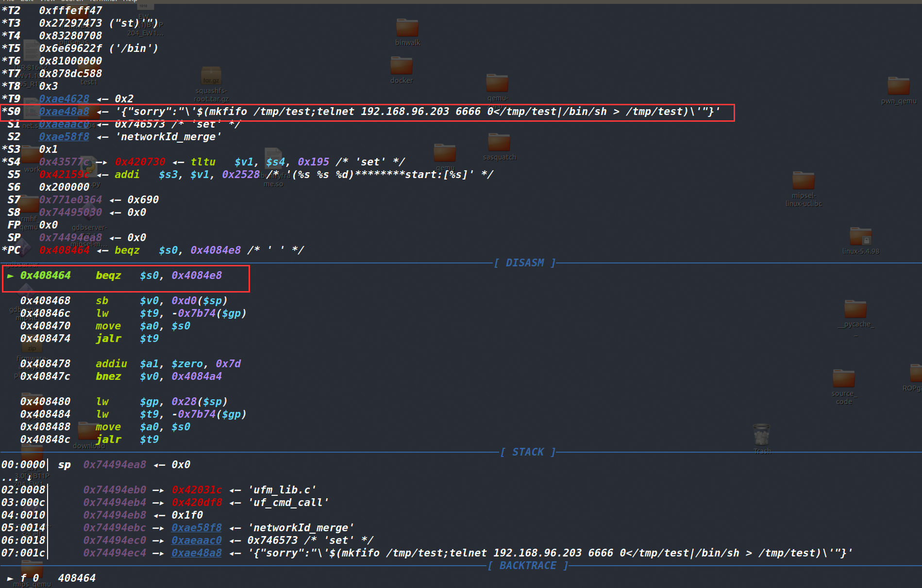The height and width of the screenshot is (588, 922).
Task: Select the BACKTRACE section header
Action: [x=528, y=566]
